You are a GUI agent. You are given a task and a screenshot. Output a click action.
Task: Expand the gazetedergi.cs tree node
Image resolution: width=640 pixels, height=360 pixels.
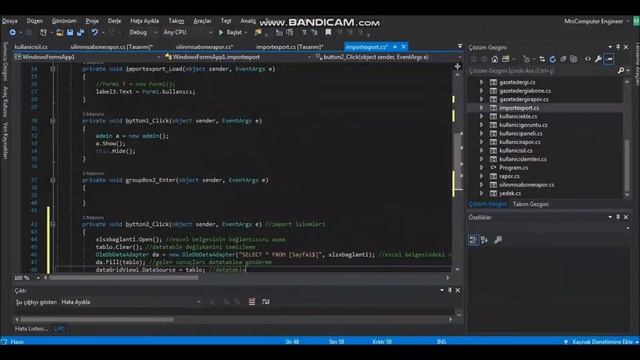[482, 82]
